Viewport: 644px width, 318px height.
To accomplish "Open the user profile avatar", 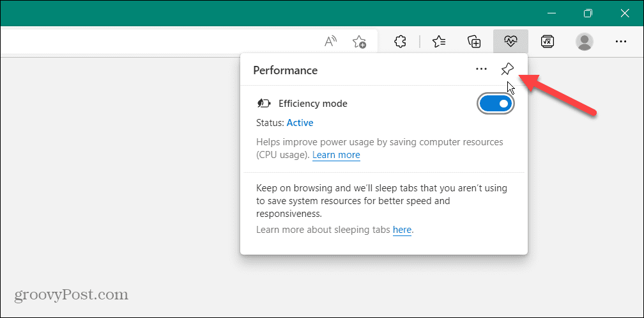I will click(584, 42).
